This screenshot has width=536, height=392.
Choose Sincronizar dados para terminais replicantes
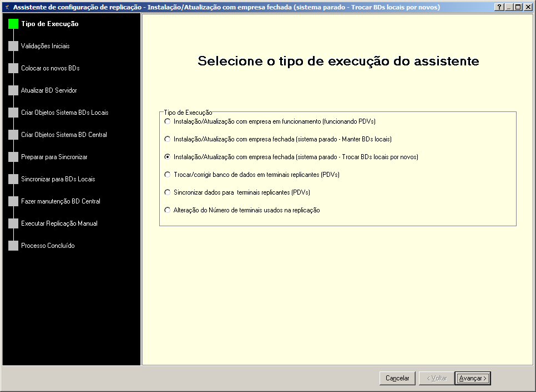tap(168, 192)
